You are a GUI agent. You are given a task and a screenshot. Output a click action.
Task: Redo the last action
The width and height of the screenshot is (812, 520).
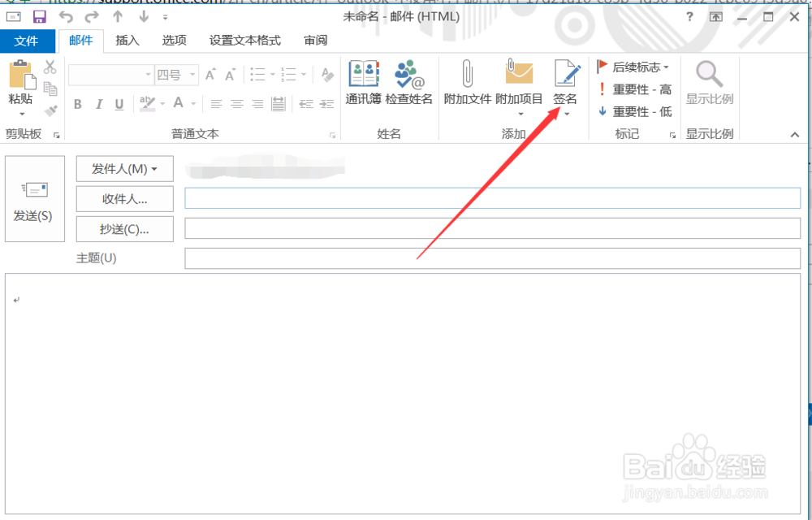pos(92,17)
